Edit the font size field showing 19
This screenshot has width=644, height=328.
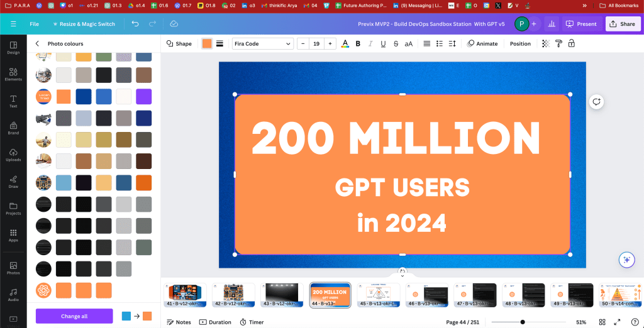(316, 43)
